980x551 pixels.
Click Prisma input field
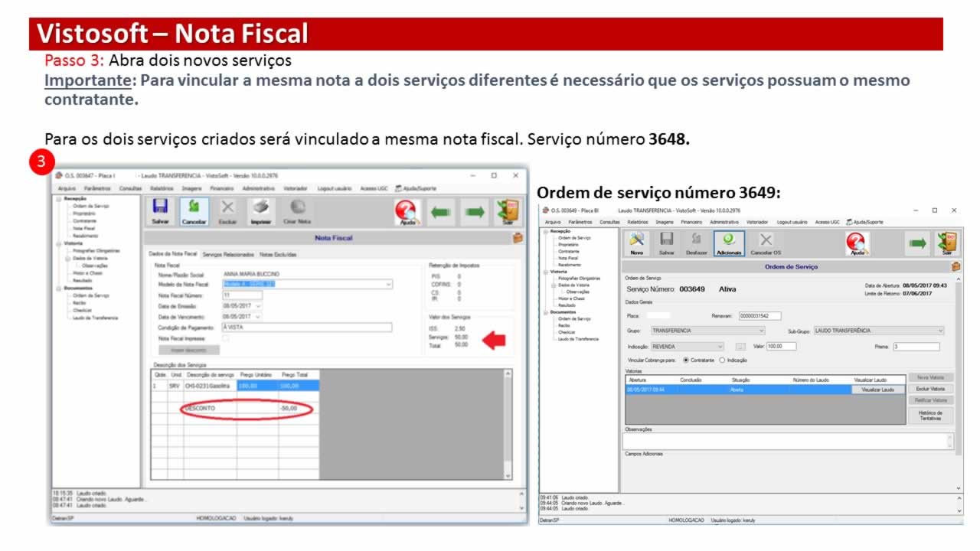click(x=916, y=347)
